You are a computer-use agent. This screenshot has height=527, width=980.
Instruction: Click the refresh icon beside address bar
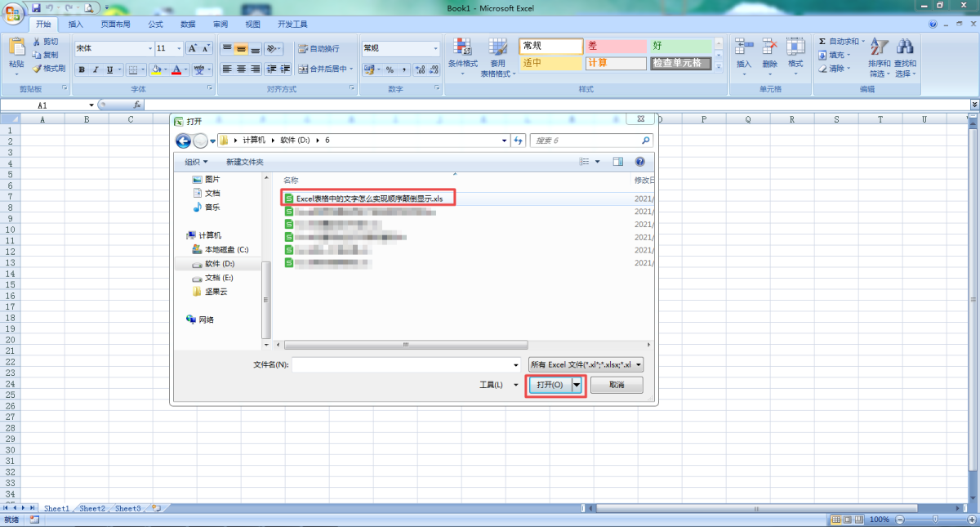[518, 141]
